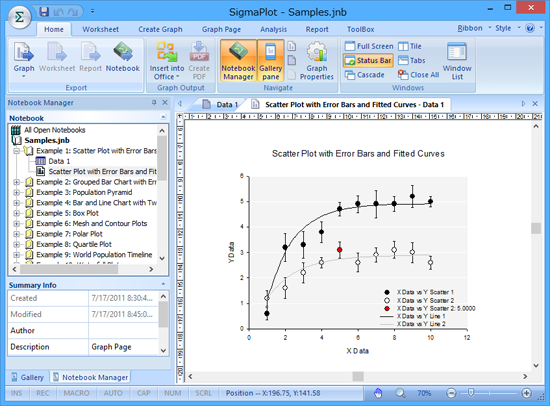Viewport: 550px width, 406px height.
Task: Open the Style dropdown
Action: pyautogui.click(x=508, y=28)
